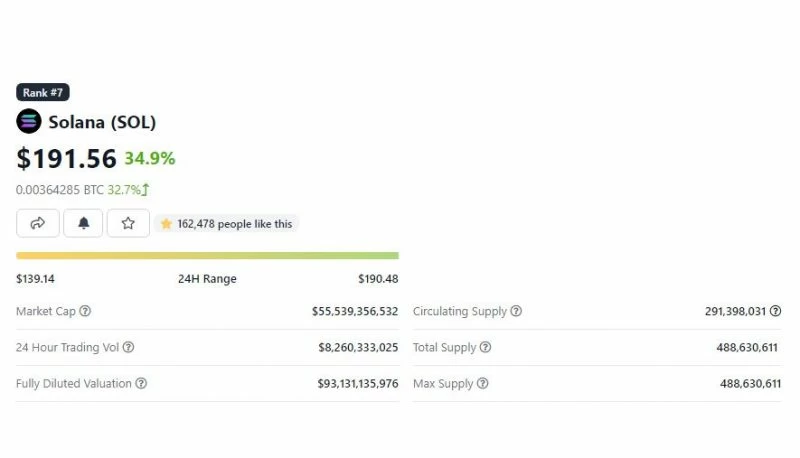The height and width of the screenshot is (458, 800).
Task: Click trading volume value $8,260,333,025
Action: click(358, 347)
